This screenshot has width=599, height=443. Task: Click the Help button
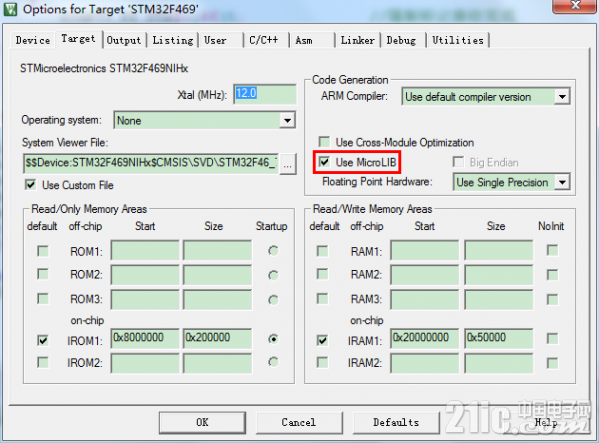click(x=546, y=422)
